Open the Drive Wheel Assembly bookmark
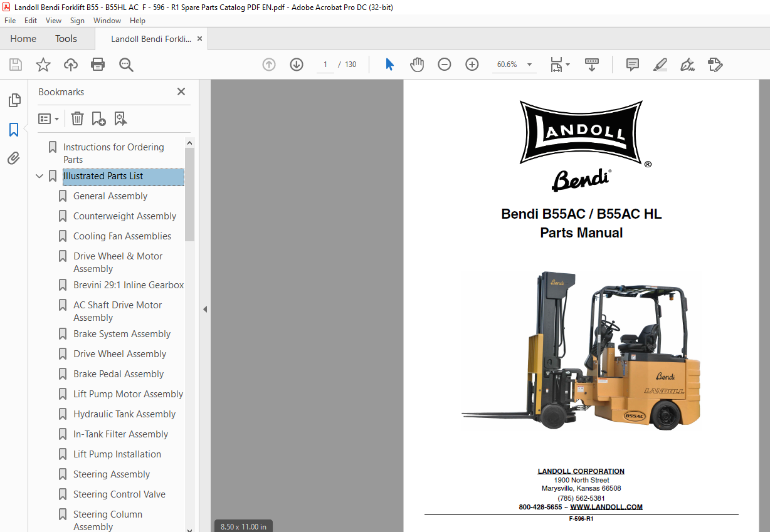 click(120, 354)
